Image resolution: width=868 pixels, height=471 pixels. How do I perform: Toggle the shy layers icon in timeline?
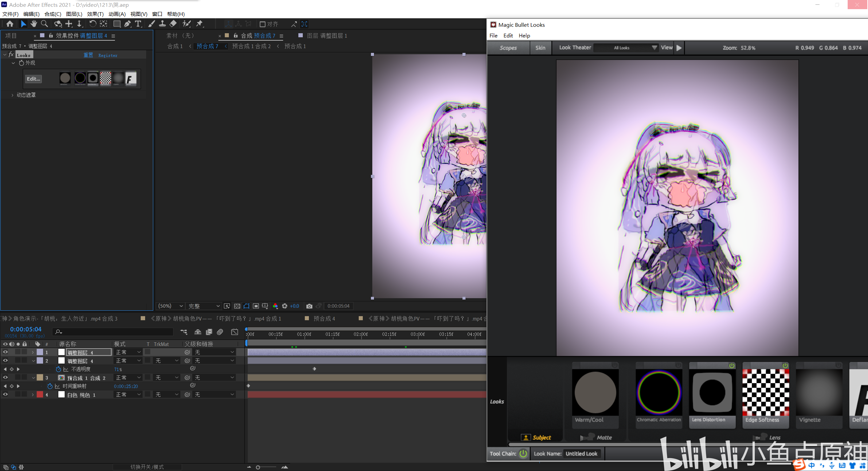pyautogui.click(x=198, y=332)
